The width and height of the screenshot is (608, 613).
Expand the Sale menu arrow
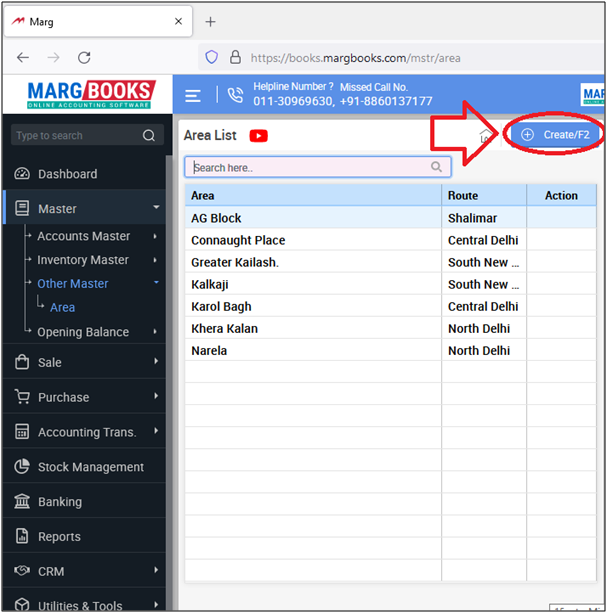[156, 361]
